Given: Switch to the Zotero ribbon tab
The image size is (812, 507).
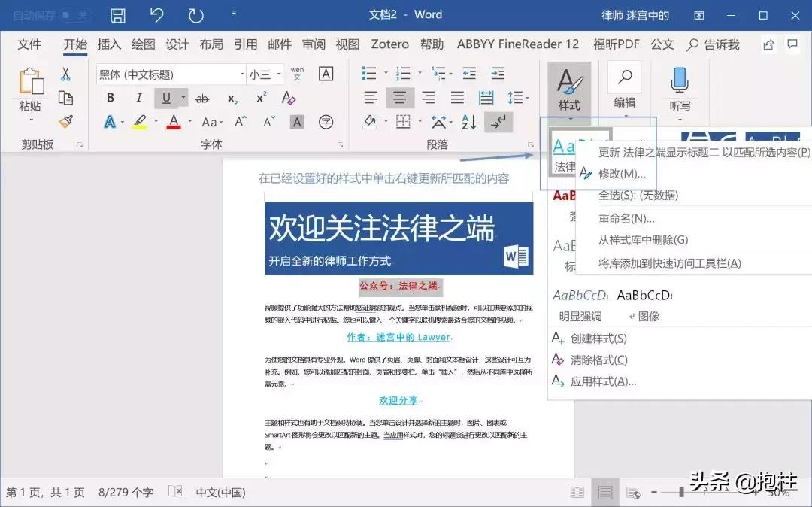Looking at the screenshot, I should tap(389, 44).
